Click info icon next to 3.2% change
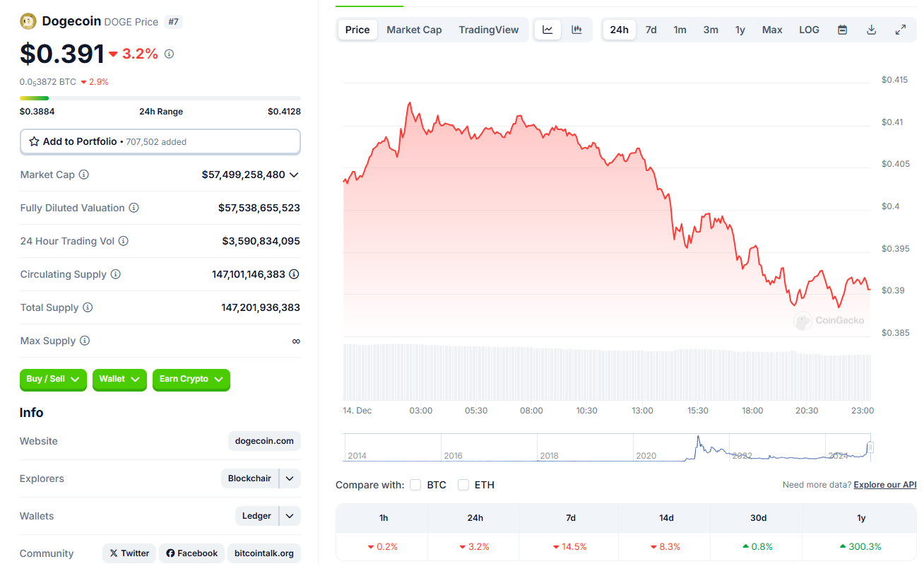This screenshot has height=564, width=924. [x=169, y=54]
